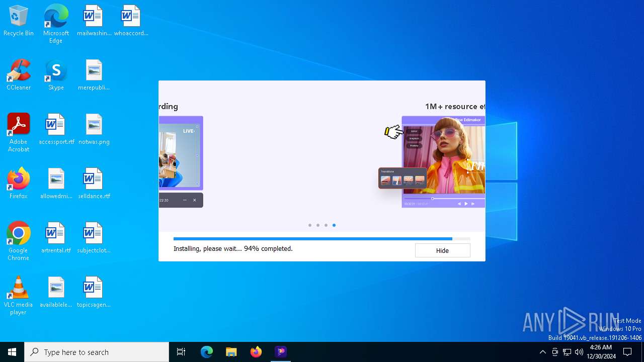This screenshot has height=362, width=644.
Task: Launch Edge from the taskbar
Action: click(207, 352)
